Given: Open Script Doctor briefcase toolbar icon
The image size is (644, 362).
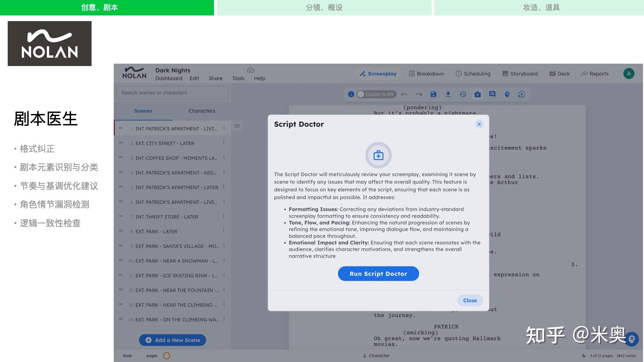Looking at the screenshot, I should [478, 94].
